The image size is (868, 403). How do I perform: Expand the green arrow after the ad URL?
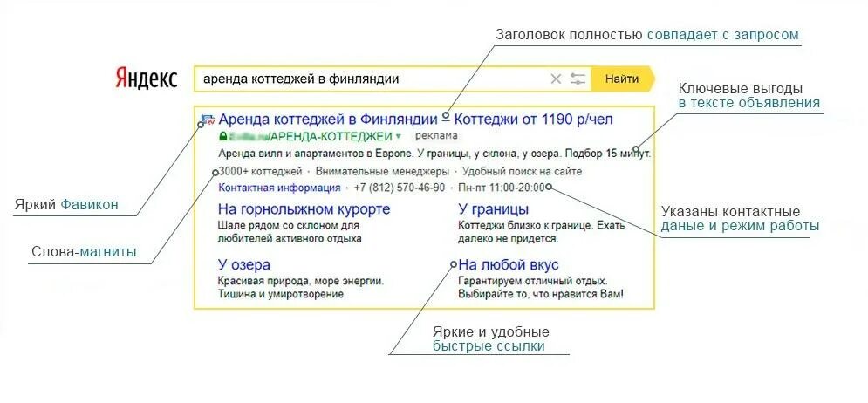398,136
